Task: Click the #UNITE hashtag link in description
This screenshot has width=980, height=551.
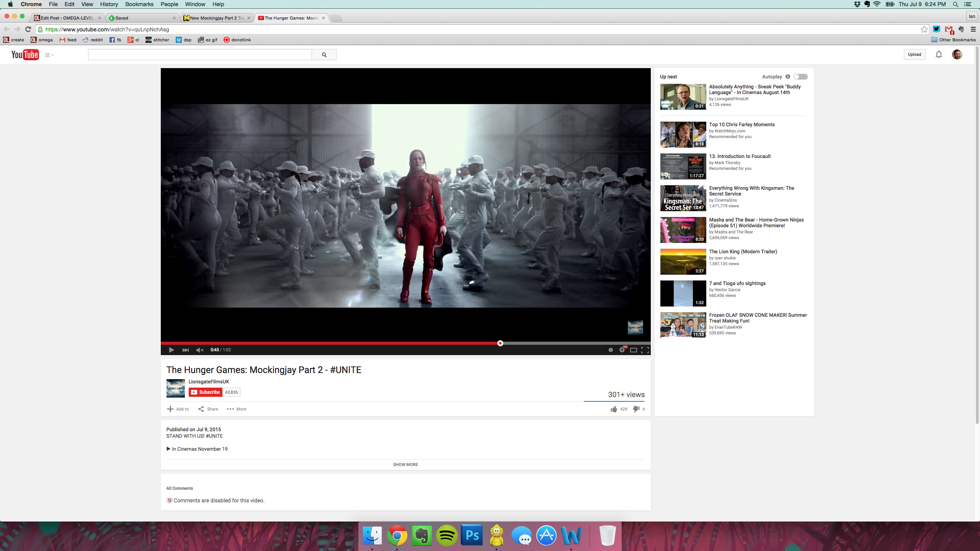Action: (x=214, y=436)
